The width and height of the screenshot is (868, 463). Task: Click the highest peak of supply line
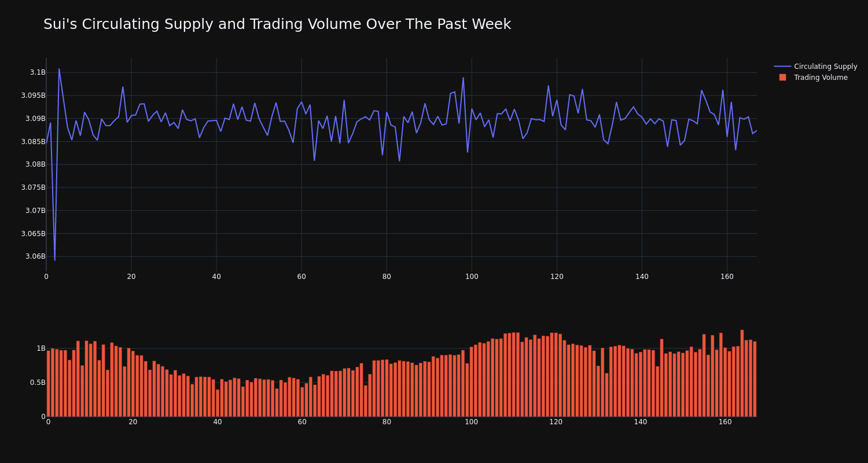pos(58,69)
